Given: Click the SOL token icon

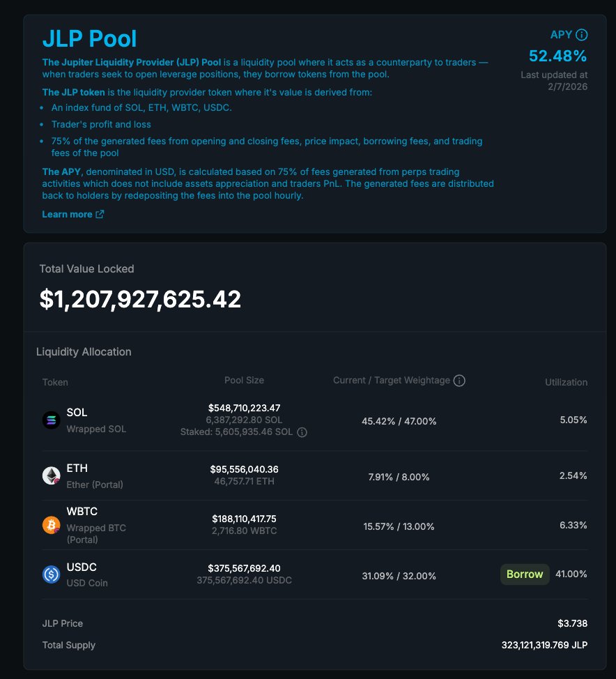Looking at the screenshot, I should click(x=52, y=420).
